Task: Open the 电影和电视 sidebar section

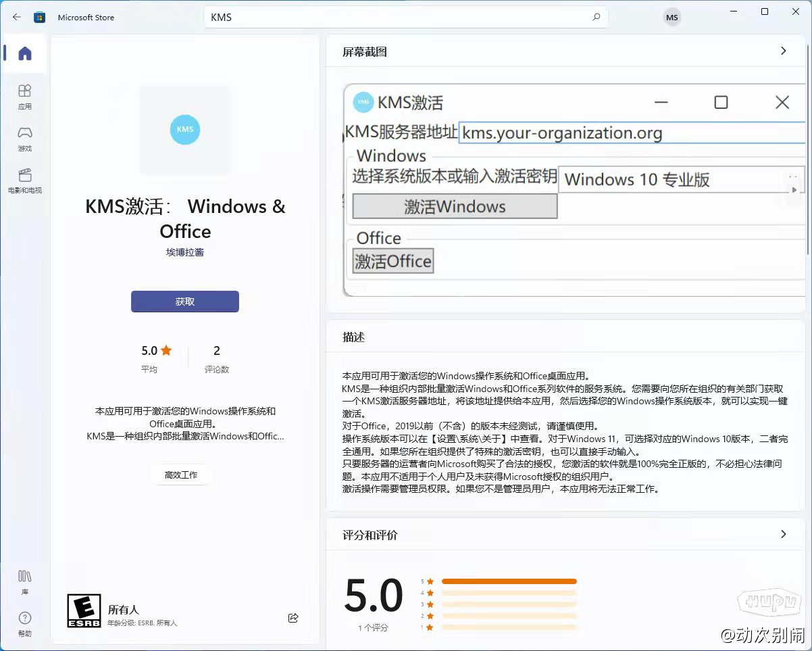Action: 25,180
